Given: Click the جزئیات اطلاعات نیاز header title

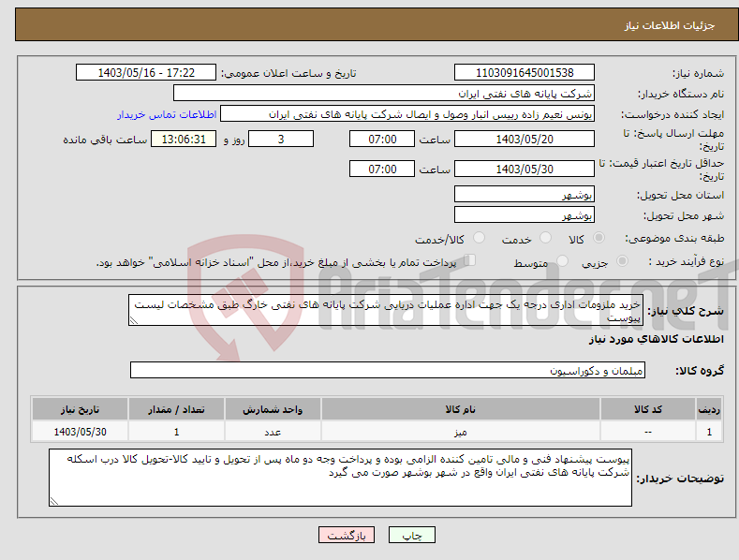Looking at the screenshot, I should coord(670,25).
